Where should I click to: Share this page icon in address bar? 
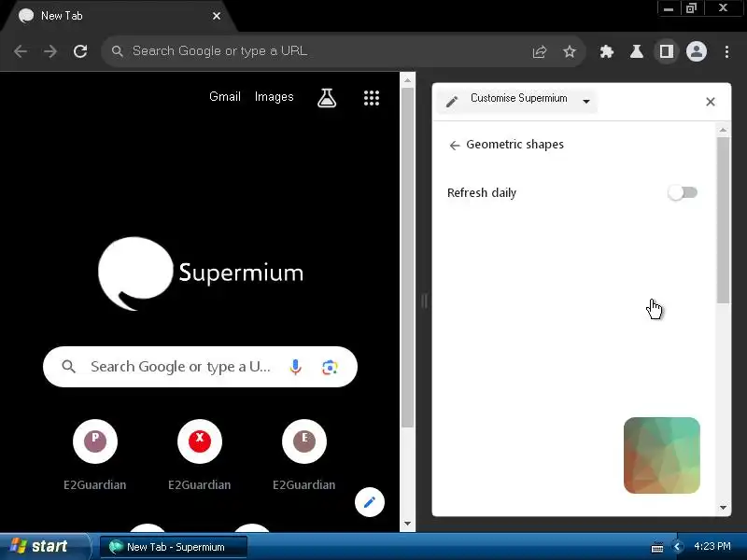(x=540, y=51)
